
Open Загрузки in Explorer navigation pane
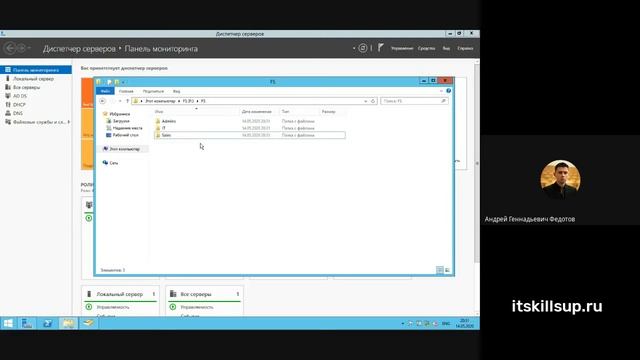(121, 121)
